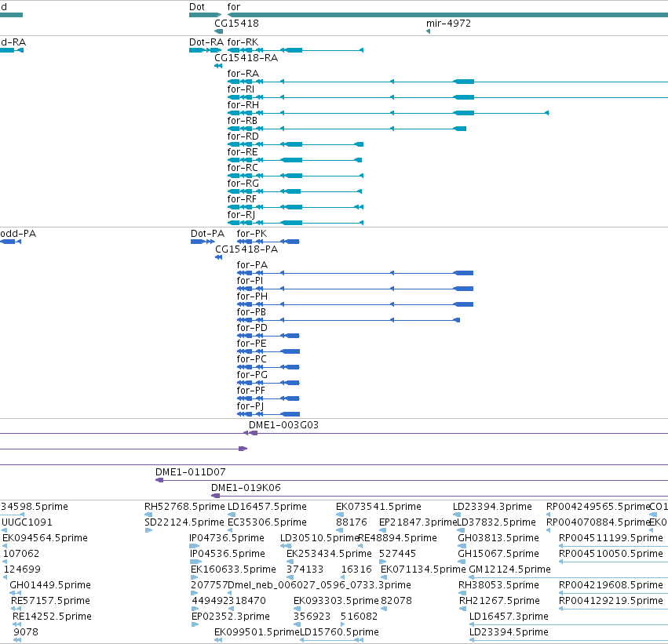The height and width of the screenshot is (644, 668).
Task: Click the CG15418-RA transcript label
Action: pyautogui.click(x=246, y=58)
